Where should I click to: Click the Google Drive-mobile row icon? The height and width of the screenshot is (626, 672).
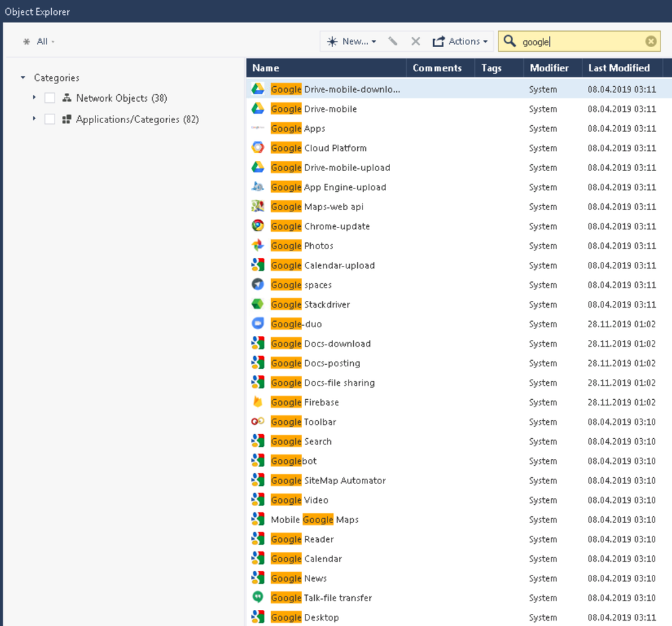pos(258,108)
